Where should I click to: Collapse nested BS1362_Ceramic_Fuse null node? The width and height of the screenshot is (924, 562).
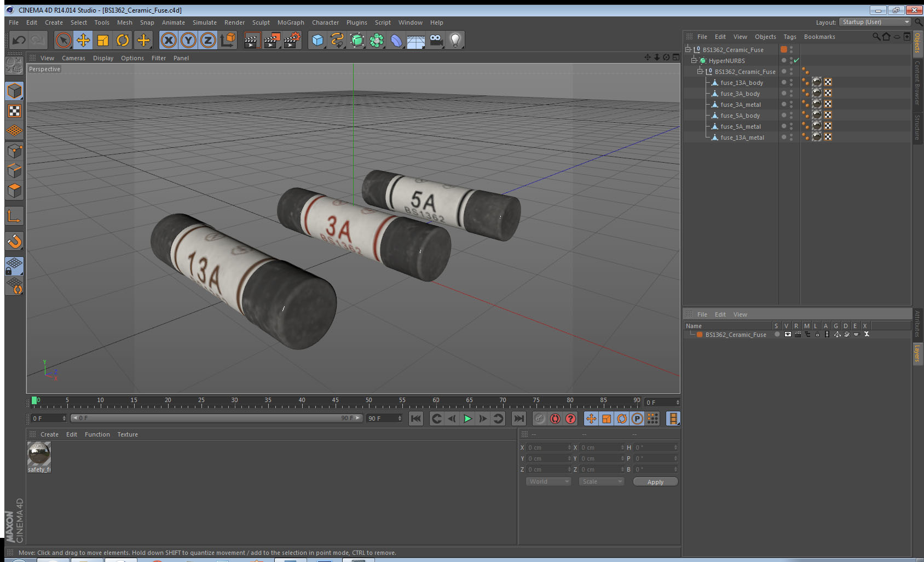(x=700, y=72)
